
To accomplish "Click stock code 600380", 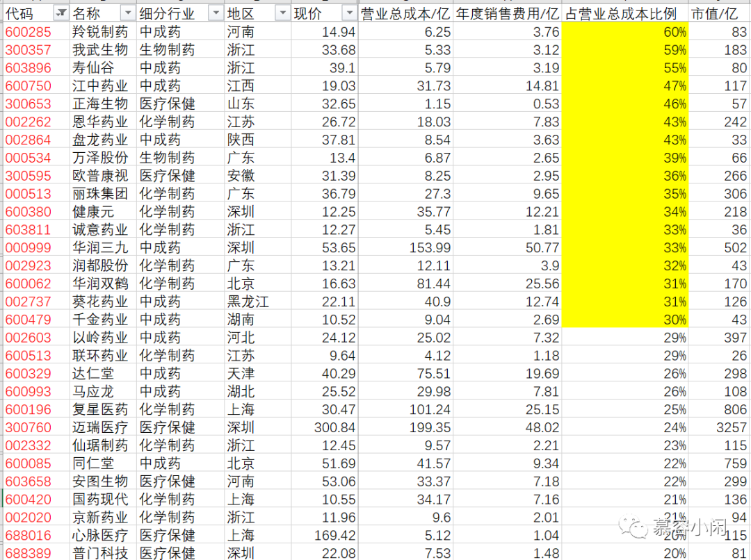I will (29, 211).
